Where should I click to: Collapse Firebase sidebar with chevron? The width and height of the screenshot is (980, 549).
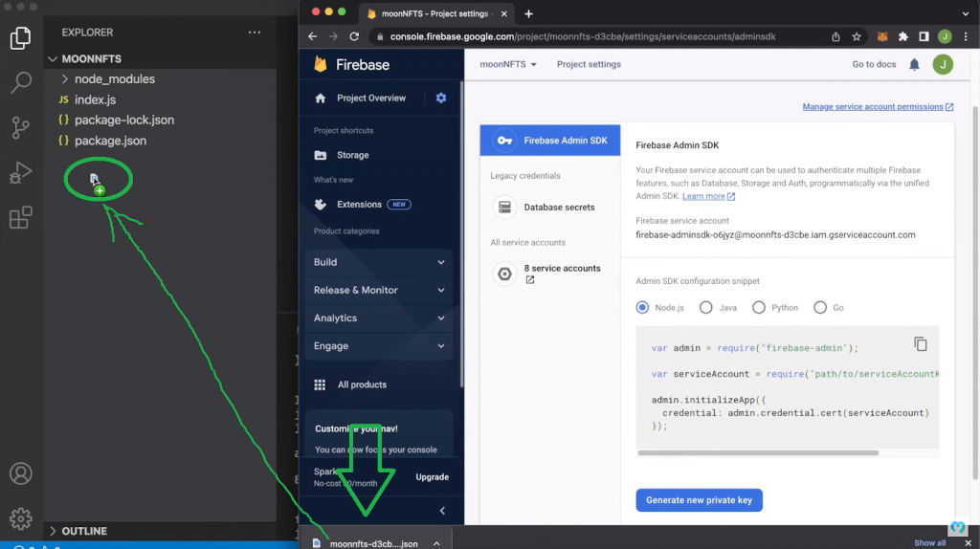[442, 511]
